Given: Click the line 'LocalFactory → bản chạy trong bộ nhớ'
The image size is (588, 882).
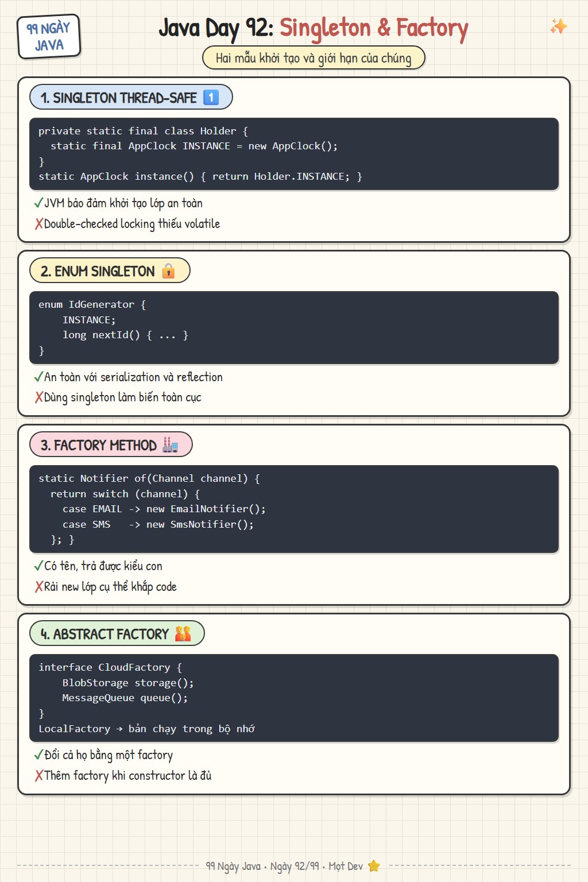Looking at the screenshot, I should (x=147, y=729).
